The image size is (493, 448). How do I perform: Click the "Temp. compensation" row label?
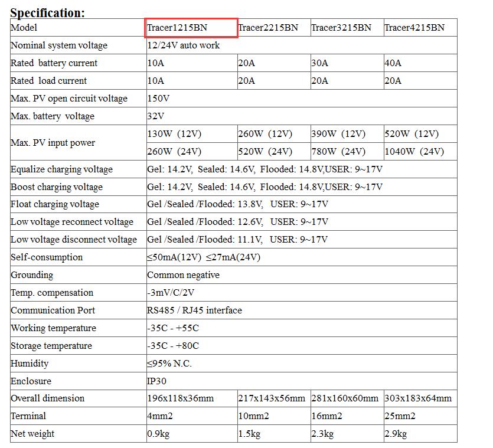point(52,293)
